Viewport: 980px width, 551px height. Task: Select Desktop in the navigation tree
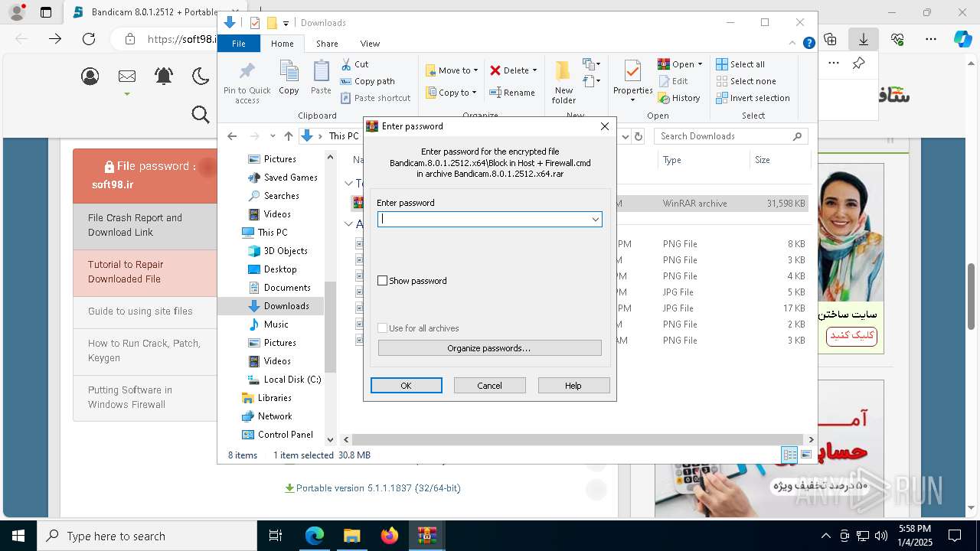280,269
